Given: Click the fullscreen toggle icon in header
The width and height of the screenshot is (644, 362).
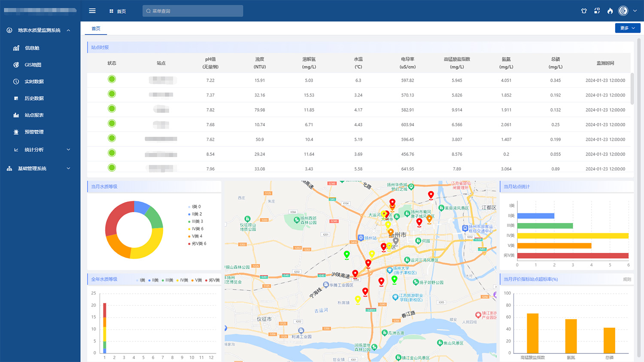Looking at the screenshot, I should [597, 11].
